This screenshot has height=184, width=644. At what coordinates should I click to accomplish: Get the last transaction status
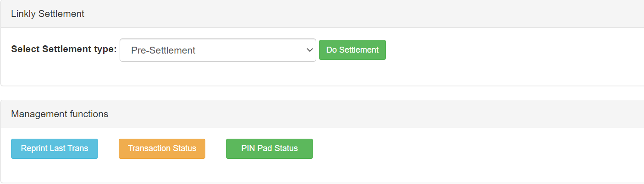tap(162, 148)
